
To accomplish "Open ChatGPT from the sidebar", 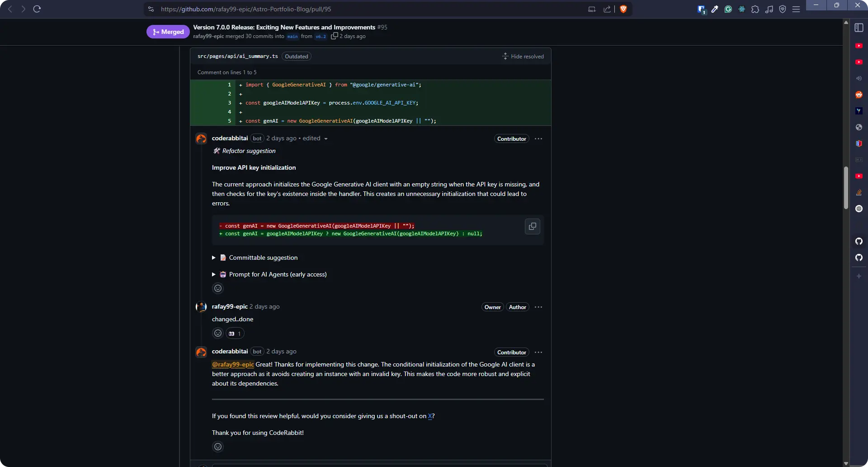I will [x=859, y=209].
